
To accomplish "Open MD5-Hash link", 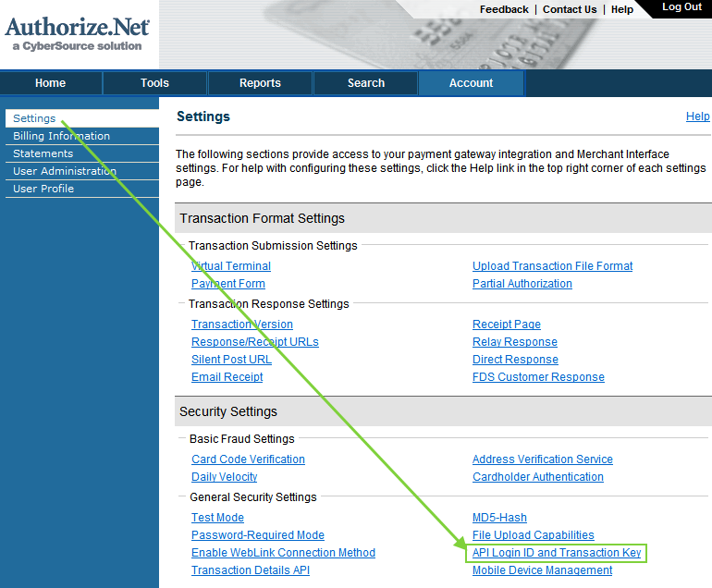I will click(499, 518).
